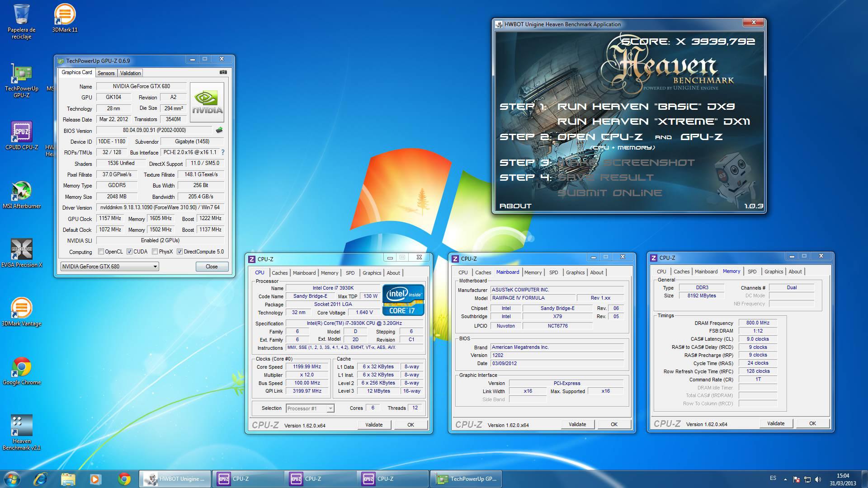Open the NVIDIA GeForce GTX 680 GPU dropdown
The width and height of the screenshot is (868, 488).
(x=109, y=267)
